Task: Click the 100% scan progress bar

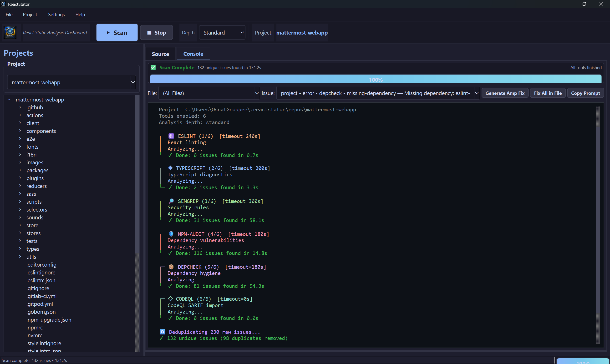Action: 376,79
